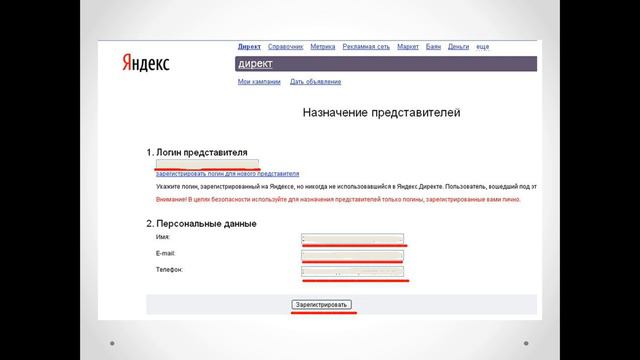640x360 pixels.
Task: Focus the Логин представителя input field
Action: (207, 164)
